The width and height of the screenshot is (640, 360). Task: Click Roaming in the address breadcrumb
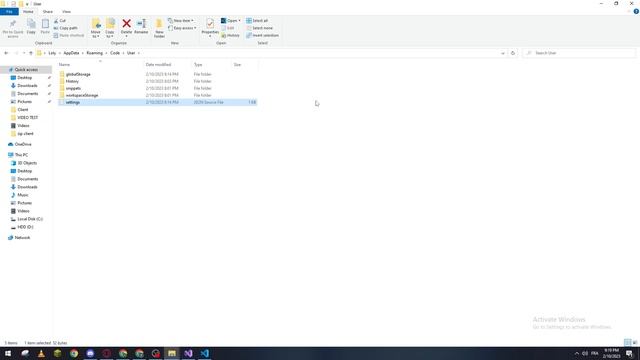[94, 53]
